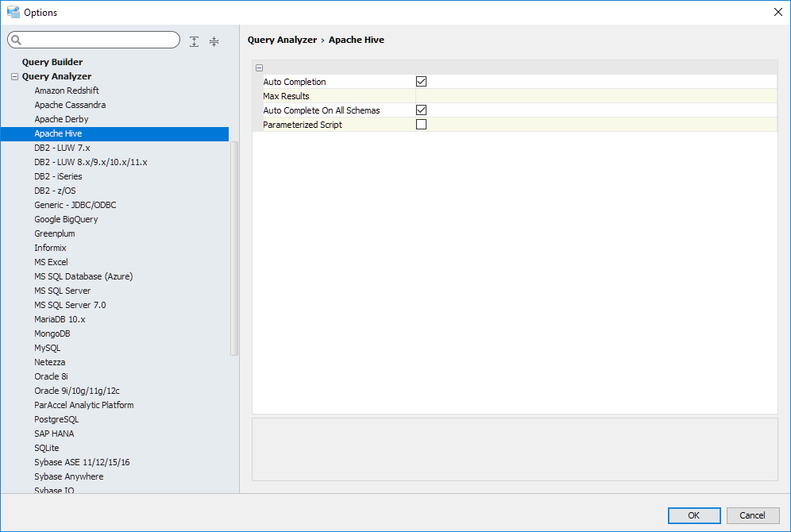This screenshot has height=532, width=791.
Task: Click the tree panel vertical scrollbar
Action: [x=234, y=248]
